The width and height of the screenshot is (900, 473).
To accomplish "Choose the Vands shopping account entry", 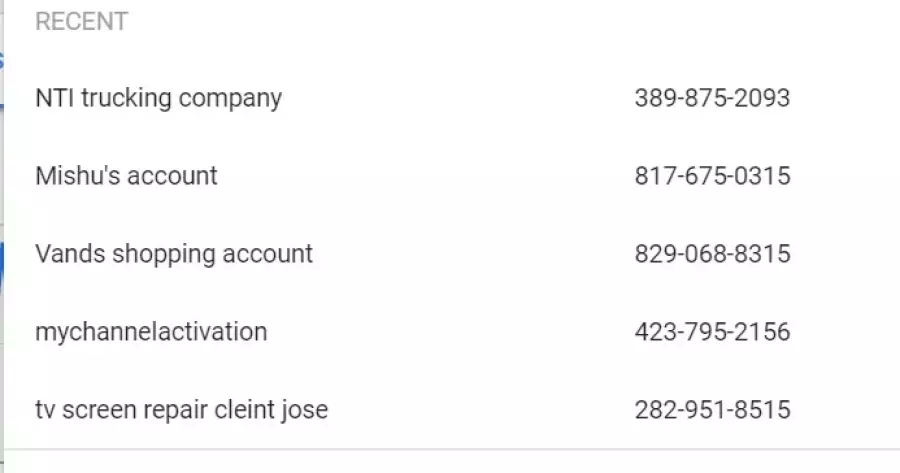I will (x=174, y=254).
